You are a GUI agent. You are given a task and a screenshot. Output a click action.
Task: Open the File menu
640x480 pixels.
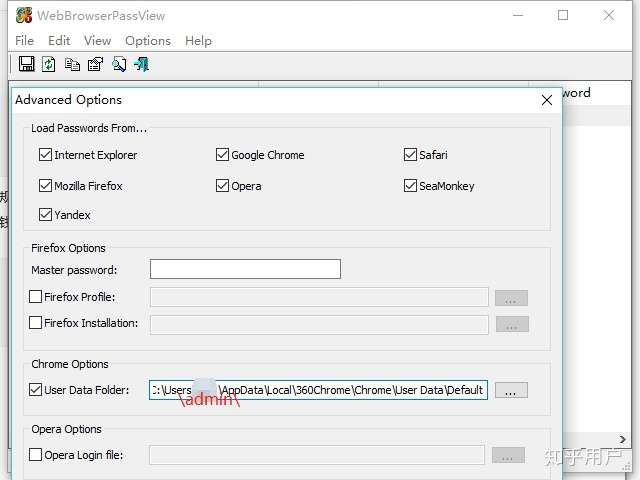[24, 41]
